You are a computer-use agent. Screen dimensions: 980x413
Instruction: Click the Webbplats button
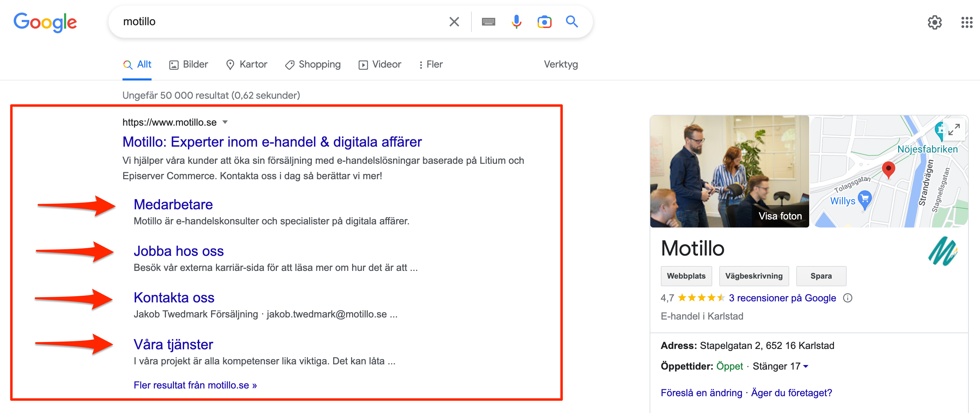[x=686, y=276]
